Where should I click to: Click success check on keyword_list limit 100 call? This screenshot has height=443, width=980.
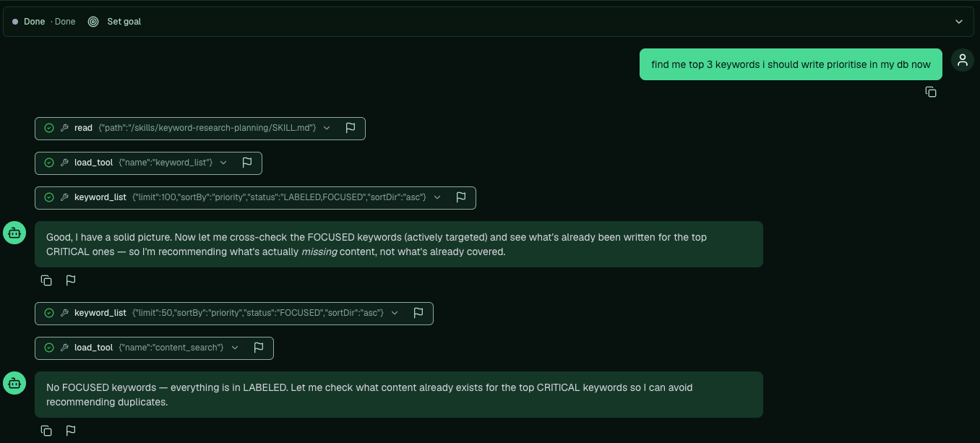pyautogui.click(x=49, y=197)
